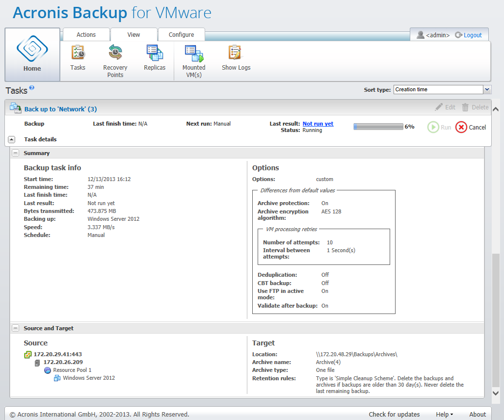Click the scroll down arrow
The width and height of the screenshot is (504, 420).
tap(496, 393)
